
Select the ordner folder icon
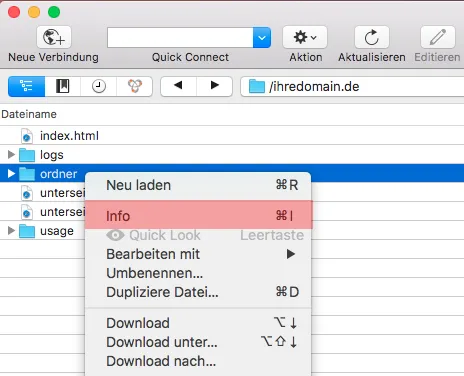pyautogui.click(x=27, y=174)
